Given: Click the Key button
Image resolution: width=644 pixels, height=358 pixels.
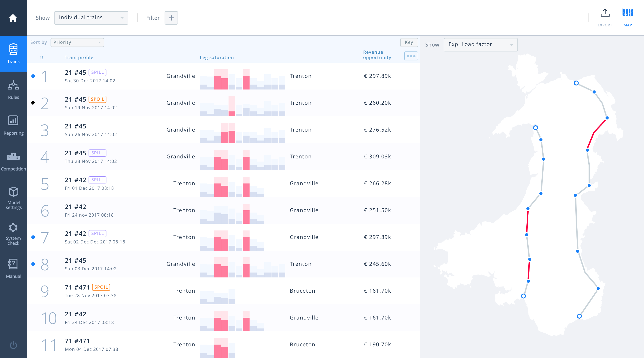Looking at the screenshot, I should click(409, 42).
